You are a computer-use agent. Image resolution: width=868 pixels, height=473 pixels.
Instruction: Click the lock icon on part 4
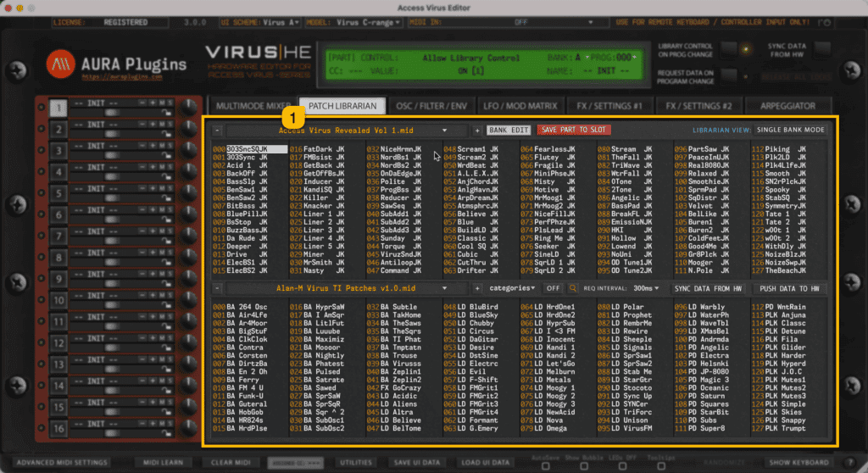tap(166, 176)
